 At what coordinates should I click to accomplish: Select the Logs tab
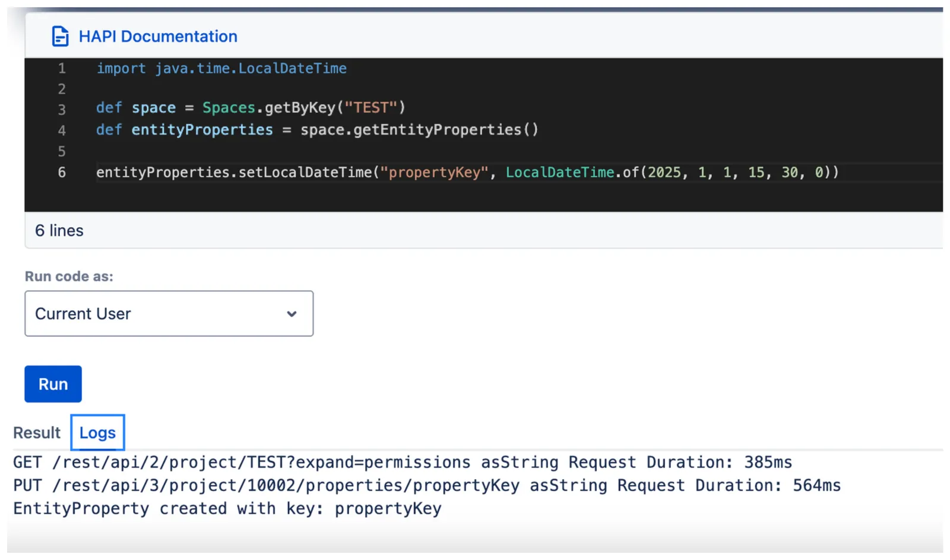point(97,432)
